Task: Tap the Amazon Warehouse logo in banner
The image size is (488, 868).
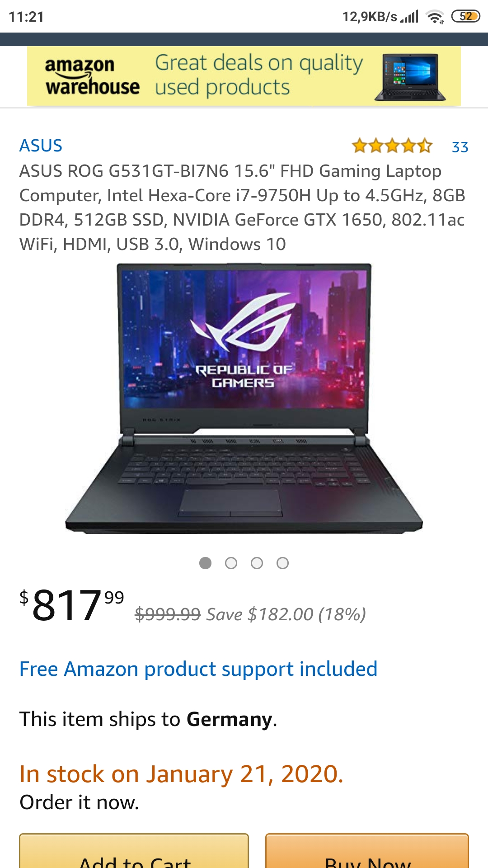Action: click(92, 76)
